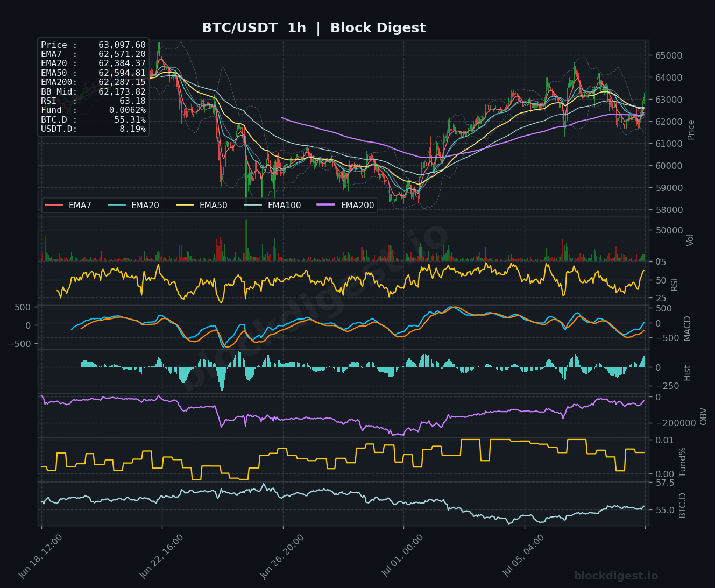Screen dimensions: 715x588
Task: Click the OBV axis title
Action: [704, 416]
